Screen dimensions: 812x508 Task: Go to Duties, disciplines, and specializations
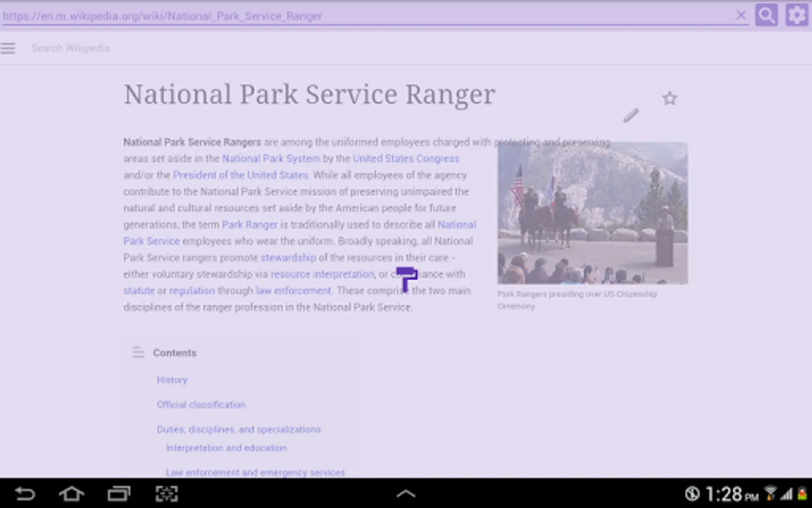239,430
